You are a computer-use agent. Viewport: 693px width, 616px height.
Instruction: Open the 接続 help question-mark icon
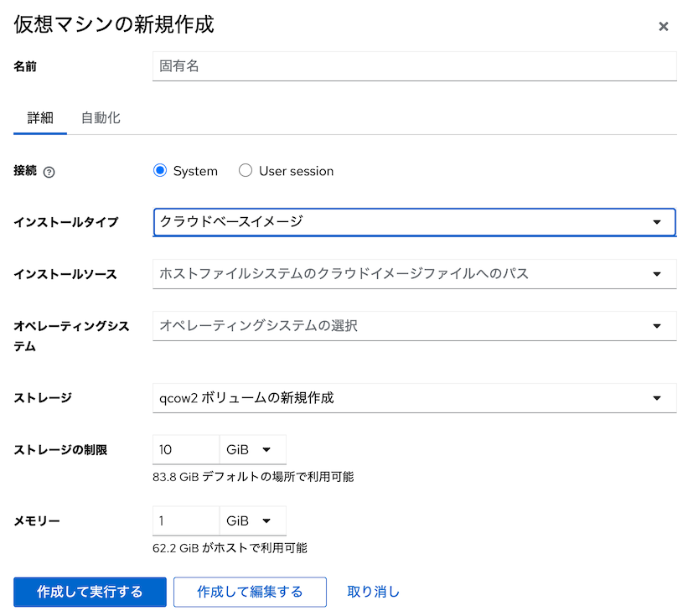[49, 172]
